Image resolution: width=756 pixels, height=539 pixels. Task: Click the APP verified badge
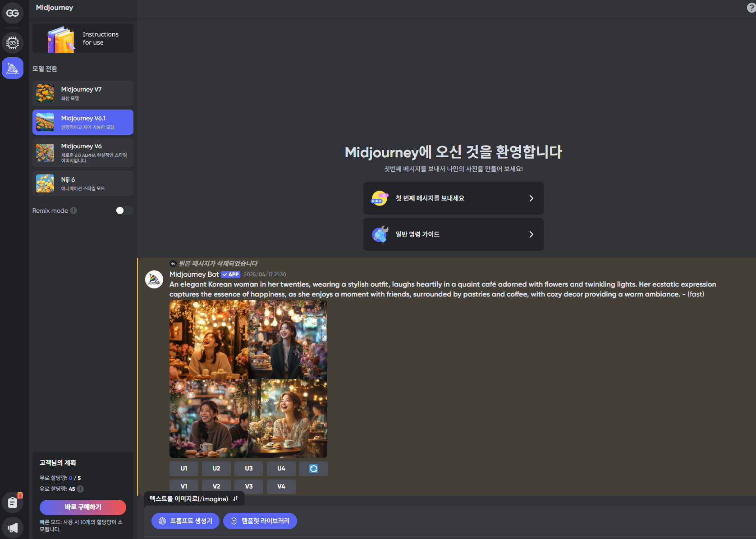coord(231,274)
